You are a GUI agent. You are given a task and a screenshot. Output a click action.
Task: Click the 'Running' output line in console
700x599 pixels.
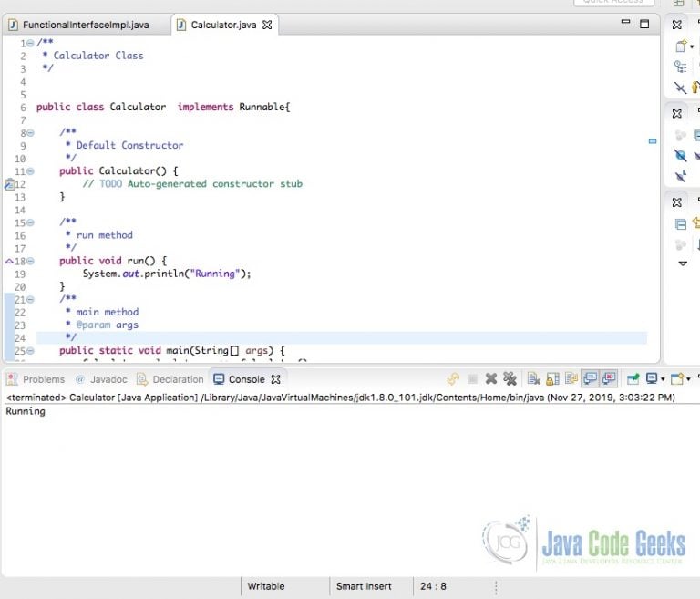coord(26,411)
